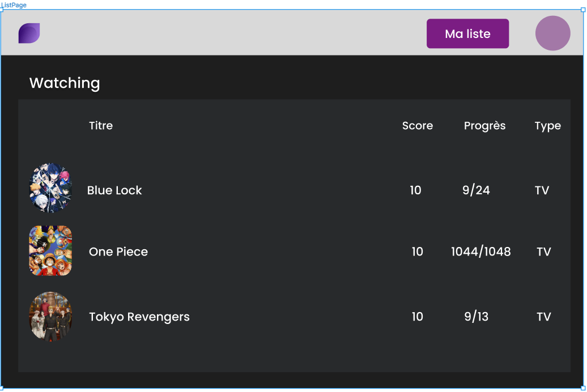The width and height of the screenshot is (587, 392).
Task: Click One Piece's progress 1044/1048
Action: (481, 252)
